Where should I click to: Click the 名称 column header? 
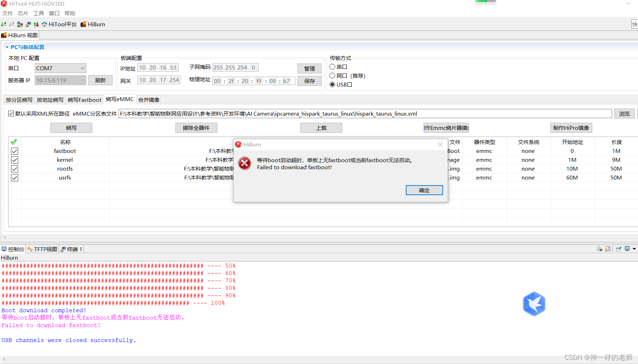tap(65, 142)
